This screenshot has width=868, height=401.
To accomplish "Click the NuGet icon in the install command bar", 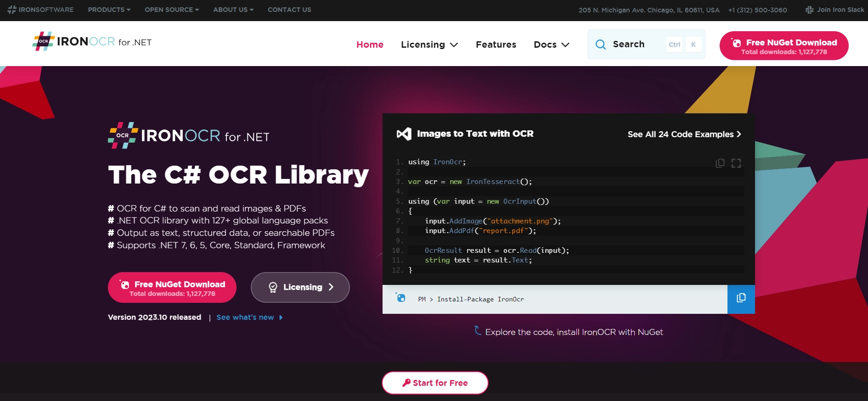I will tap(401, 298).
